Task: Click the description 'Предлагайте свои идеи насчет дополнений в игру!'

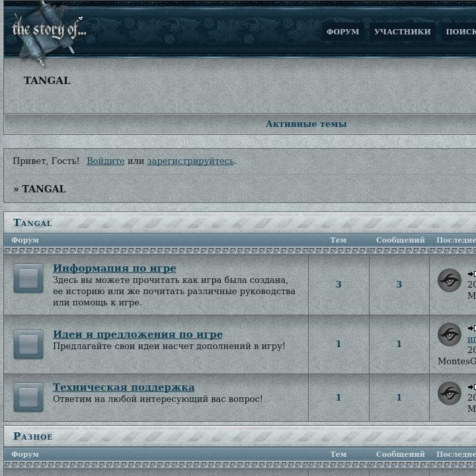Action: [169, 346]
